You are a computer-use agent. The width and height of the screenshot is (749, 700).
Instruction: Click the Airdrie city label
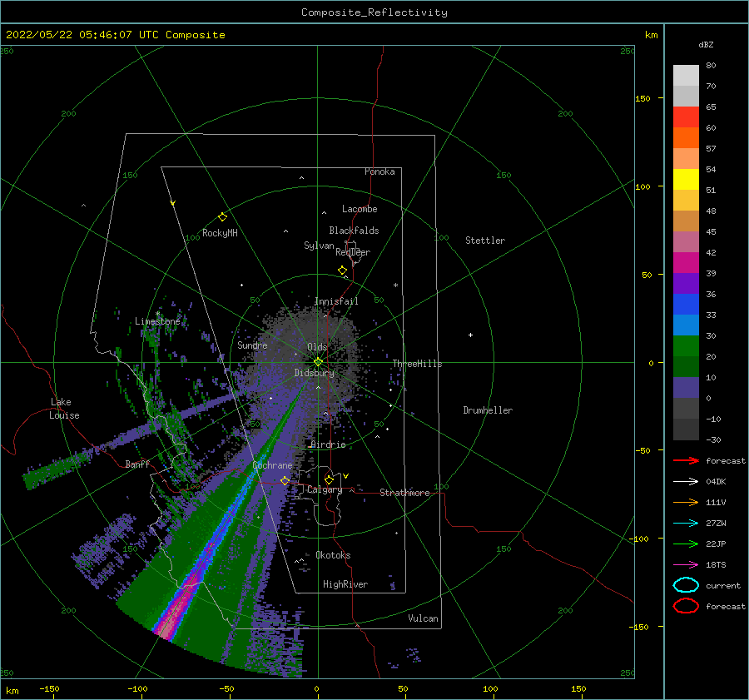(x=328, y=444)
